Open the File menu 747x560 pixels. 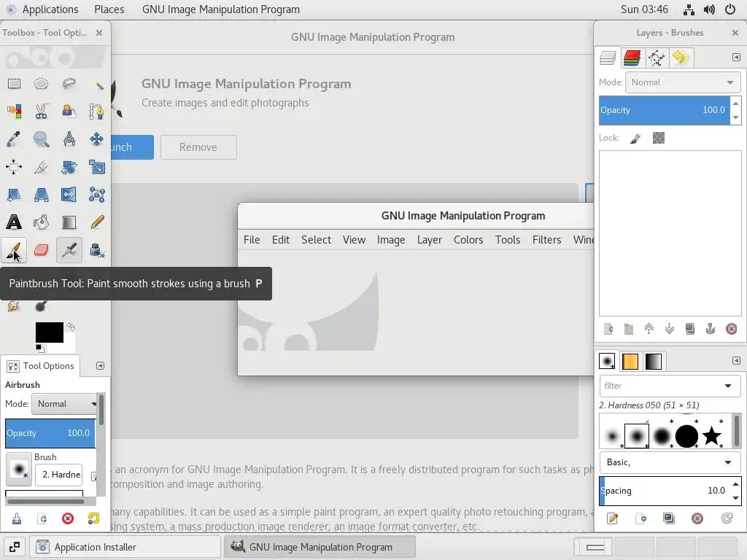tap(252, 239)
